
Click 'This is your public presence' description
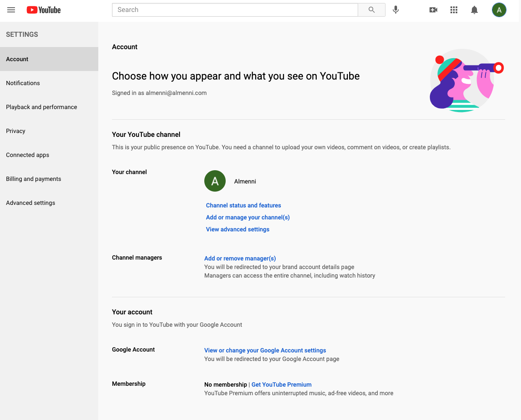click(281, 147)
